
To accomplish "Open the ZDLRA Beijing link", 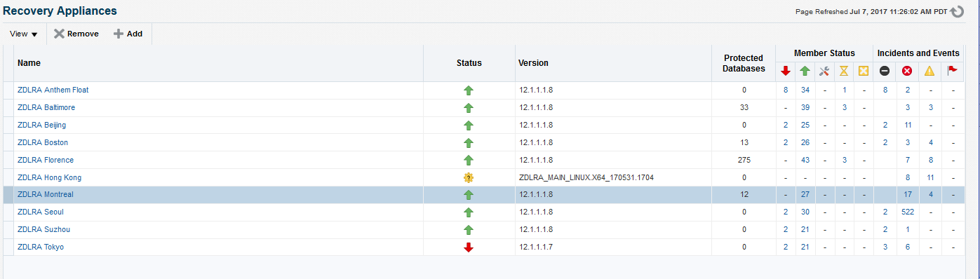I will coord(42,125).
